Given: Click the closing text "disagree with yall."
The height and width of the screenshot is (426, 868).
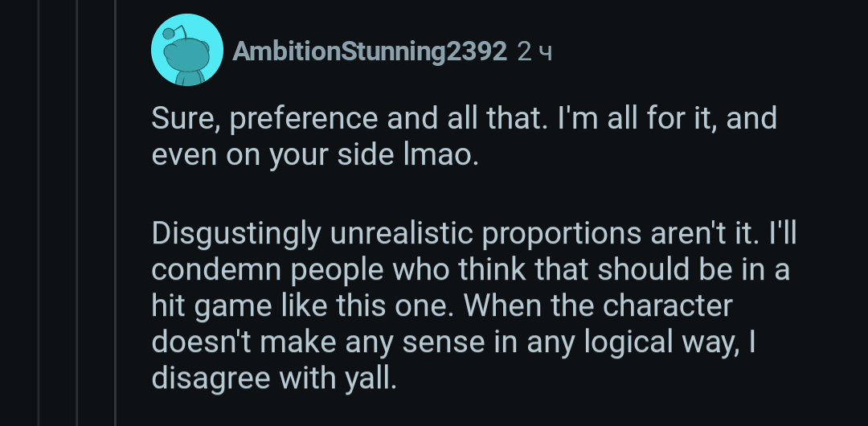Looking at the screenshot, I should tap(273, 378).
